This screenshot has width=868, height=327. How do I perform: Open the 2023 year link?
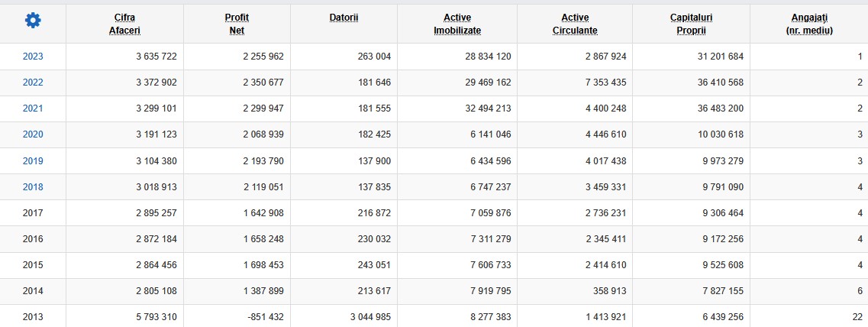click(x=33, y=57)
